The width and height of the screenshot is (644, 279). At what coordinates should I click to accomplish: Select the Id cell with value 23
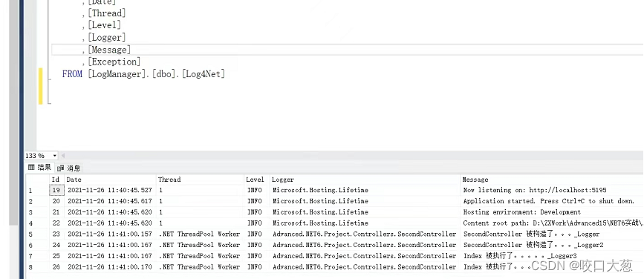[x=56, y=234]
